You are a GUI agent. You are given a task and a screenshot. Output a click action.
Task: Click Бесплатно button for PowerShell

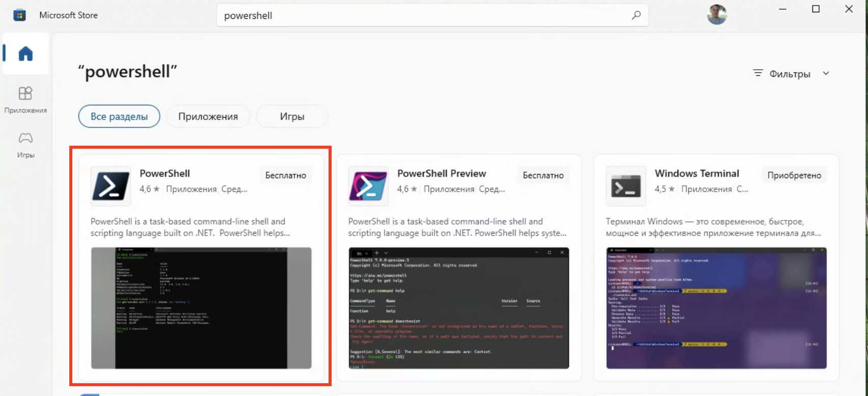tap(285, 175)
